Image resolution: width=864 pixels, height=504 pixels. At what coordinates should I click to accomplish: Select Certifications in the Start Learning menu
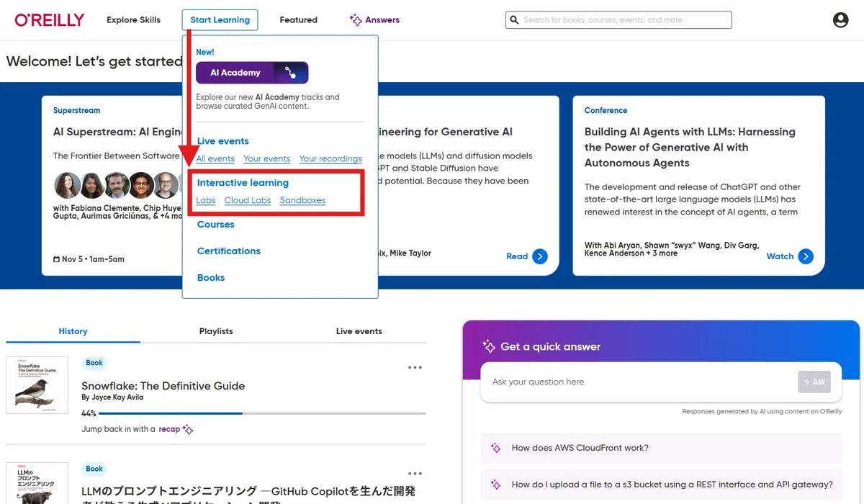pyautogui.click(x=229, y=251)
